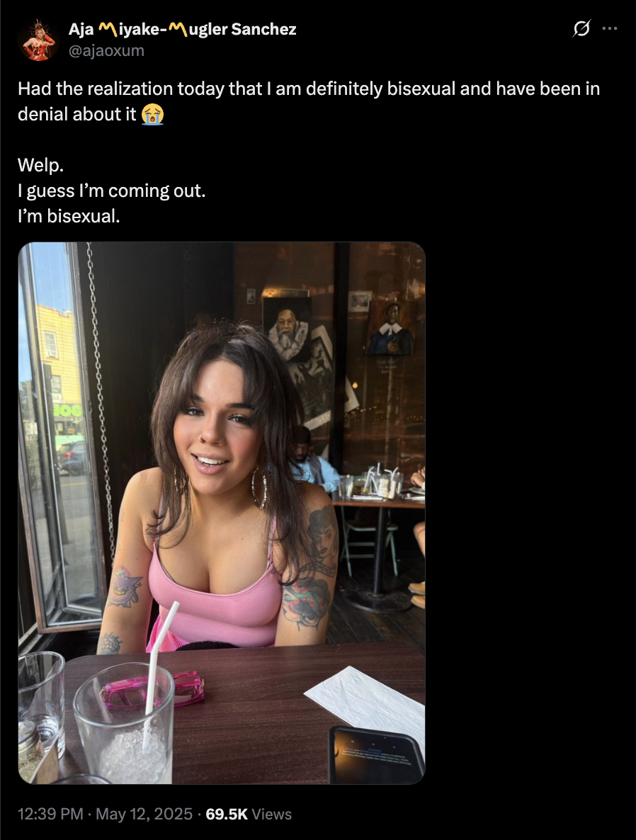Viewport: 636px width, 840px height.
Task: Click the smartphone on the table in photo
Action: click(x=377, y=755)
